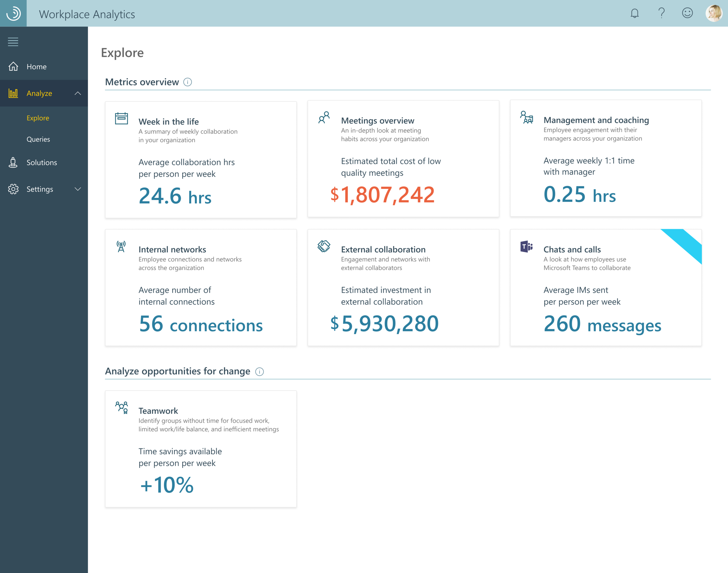Screen dimensions: 728x573
Task: Open the notifications bell icon
Action: pyautogui.click(x=634, y=13)
